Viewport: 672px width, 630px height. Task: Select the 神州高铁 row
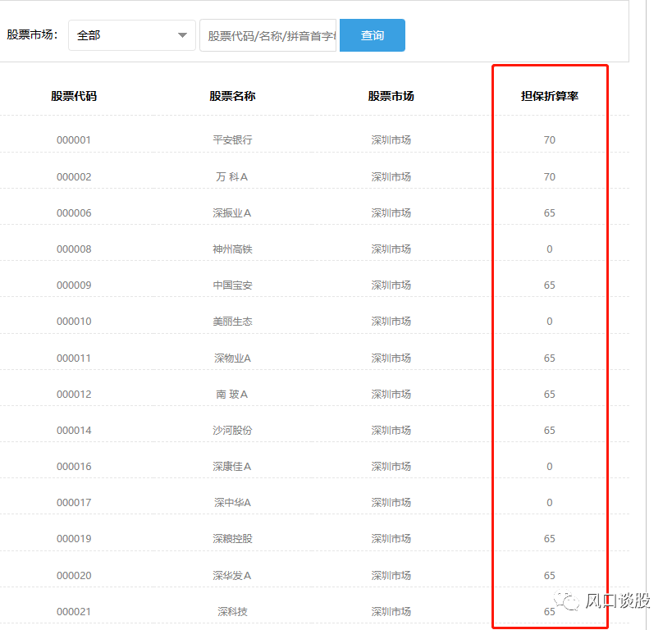click(231, 249)
